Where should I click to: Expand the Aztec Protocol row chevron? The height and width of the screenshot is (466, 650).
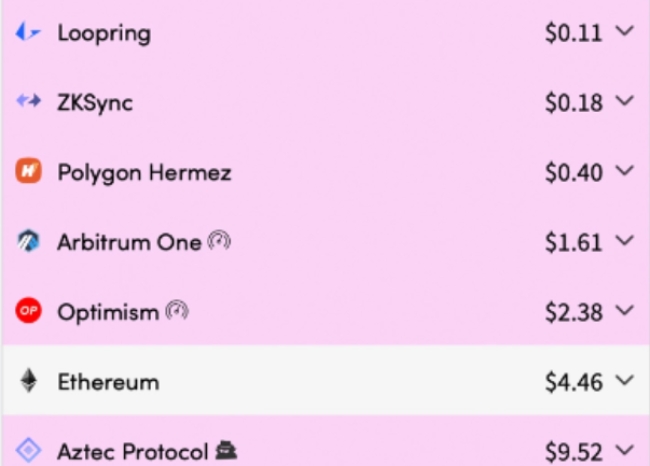(625, 450)
